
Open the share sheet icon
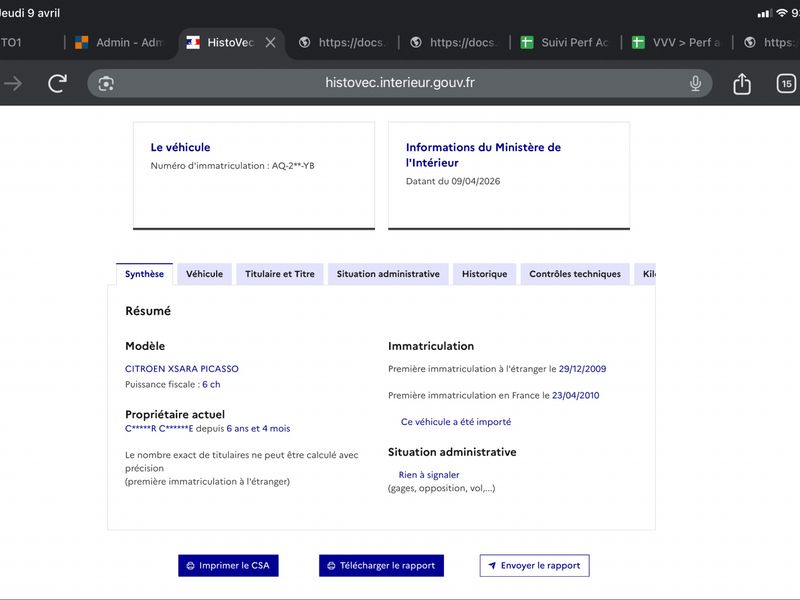pos(742,83)
